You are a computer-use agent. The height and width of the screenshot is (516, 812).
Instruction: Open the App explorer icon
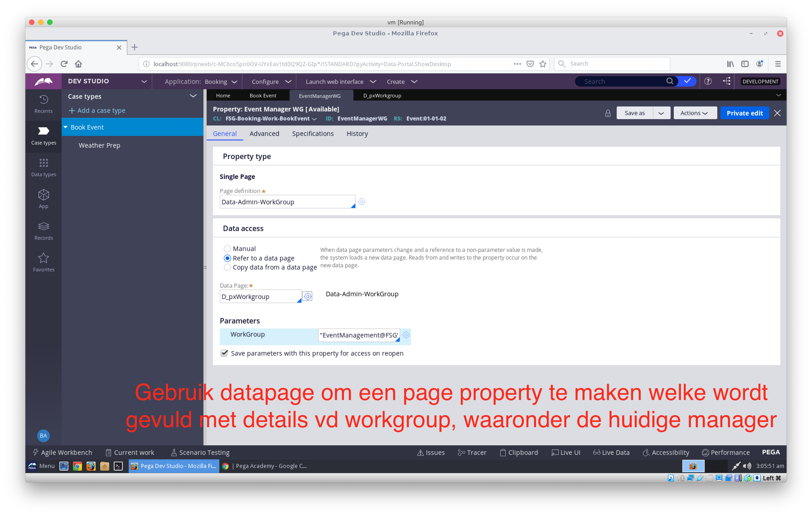click(43, 199)
